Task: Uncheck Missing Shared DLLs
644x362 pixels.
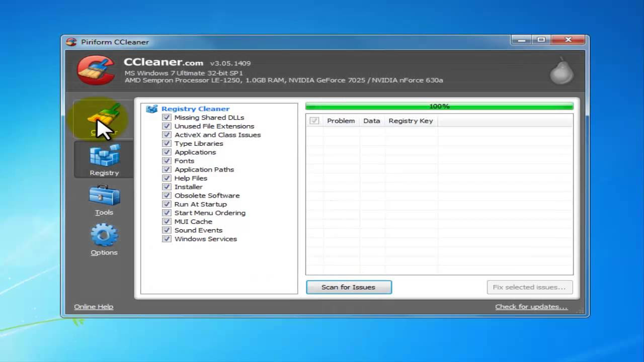Action: (x=167, y=117)
